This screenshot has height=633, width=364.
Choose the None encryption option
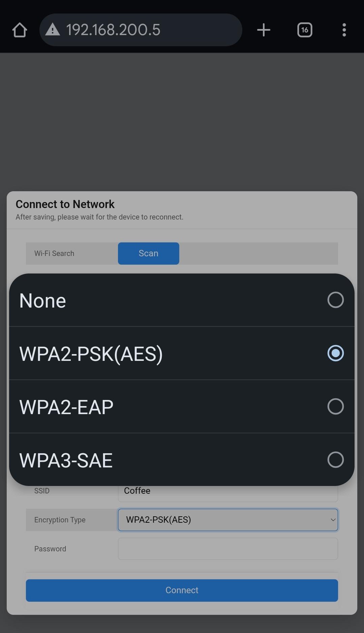(43, 300)
